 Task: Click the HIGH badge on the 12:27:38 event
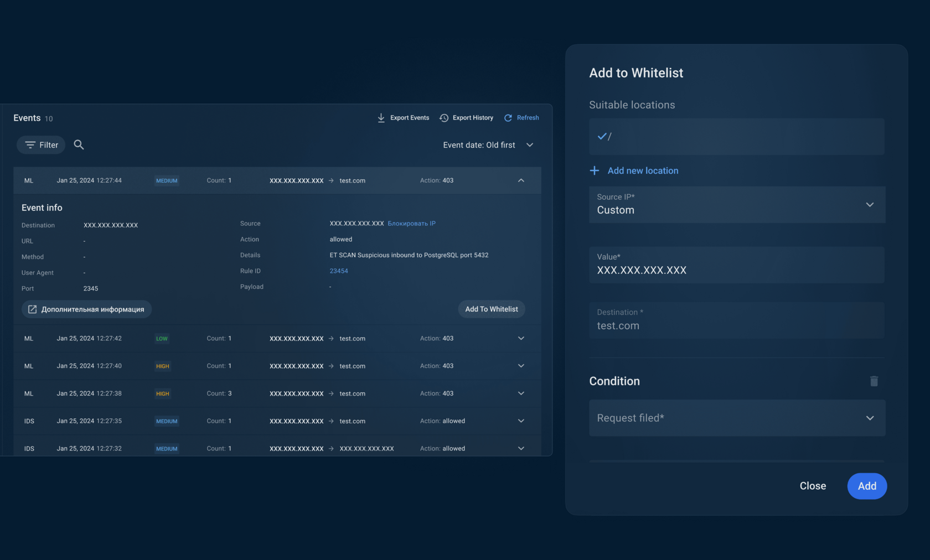pos(163,394)
